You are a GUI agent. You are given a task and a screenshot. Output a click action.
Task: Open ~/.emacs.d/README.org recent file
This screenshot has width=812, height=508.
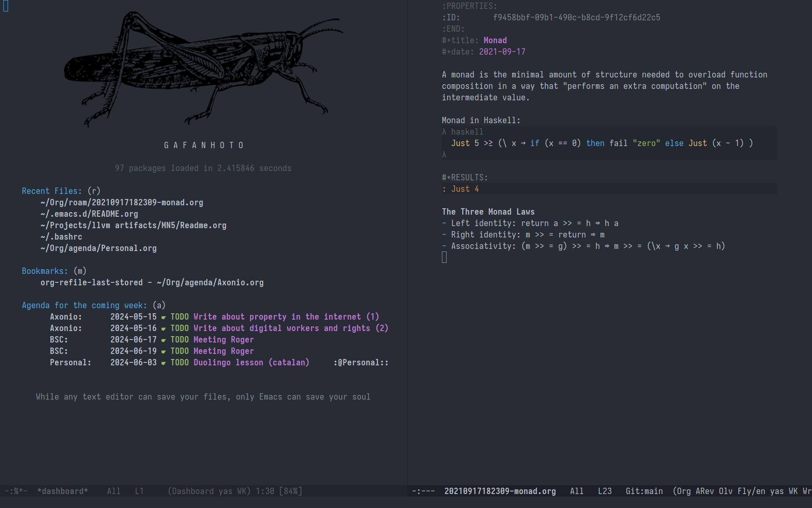[89, 214]
